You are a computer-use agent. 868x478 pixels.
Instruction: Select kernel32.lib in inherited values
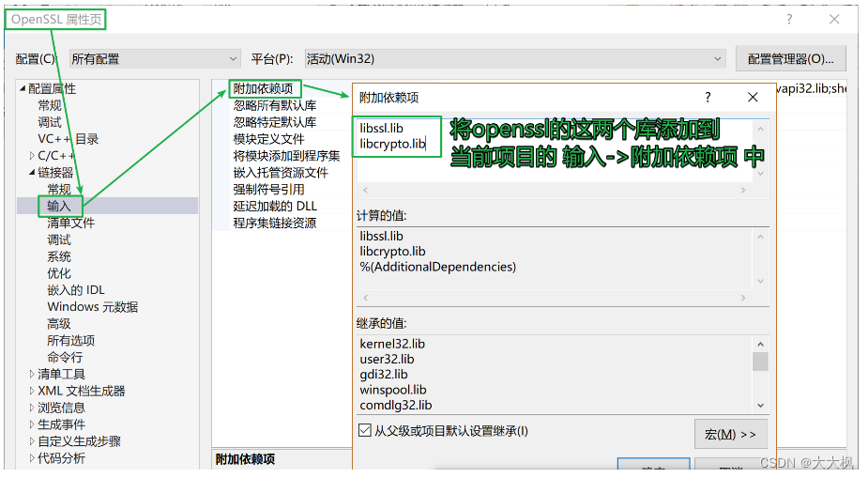pos(392,344)
